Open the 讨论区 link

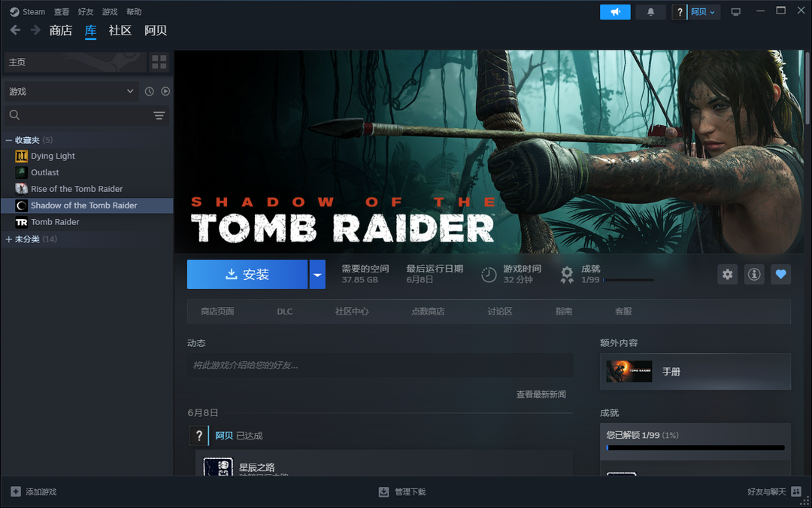tap(500, 312)
